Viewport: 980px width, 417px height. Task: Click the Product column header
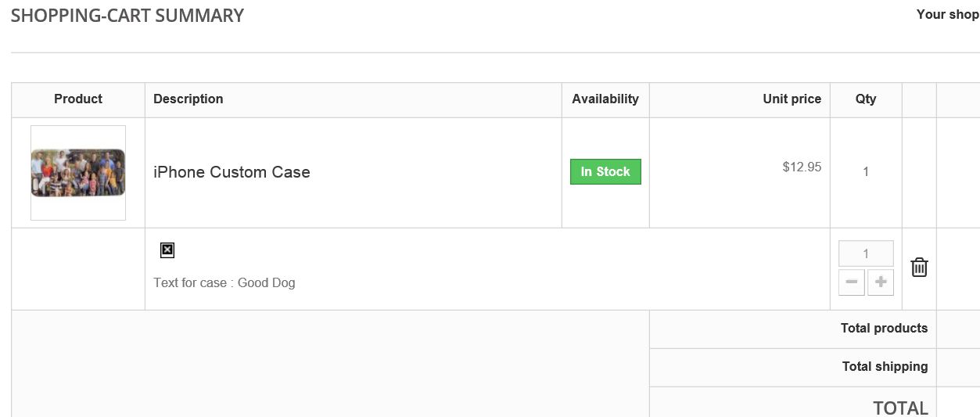pos(78,99)
